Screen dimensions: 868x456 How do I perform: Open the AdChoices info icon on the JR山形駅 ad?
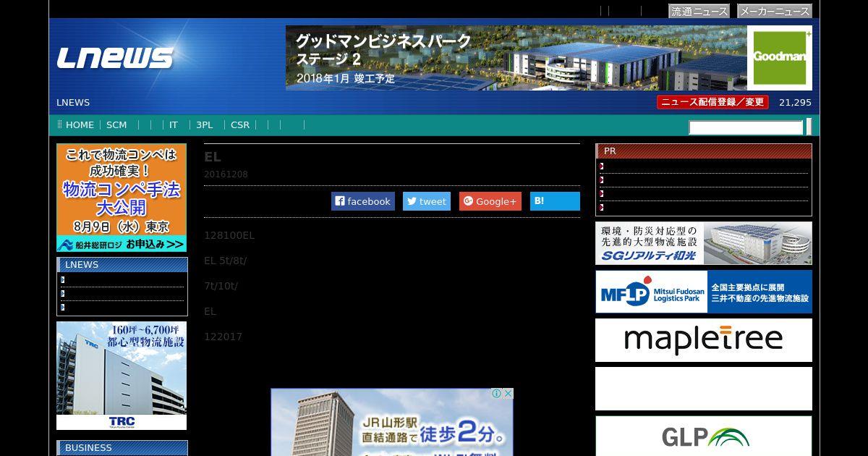tap(497, 394)
